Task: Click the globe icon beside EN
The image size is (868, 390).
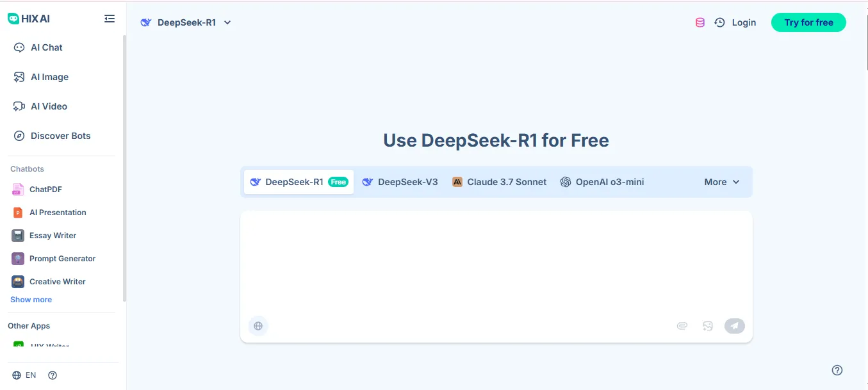Action: [x=17, y=375]
